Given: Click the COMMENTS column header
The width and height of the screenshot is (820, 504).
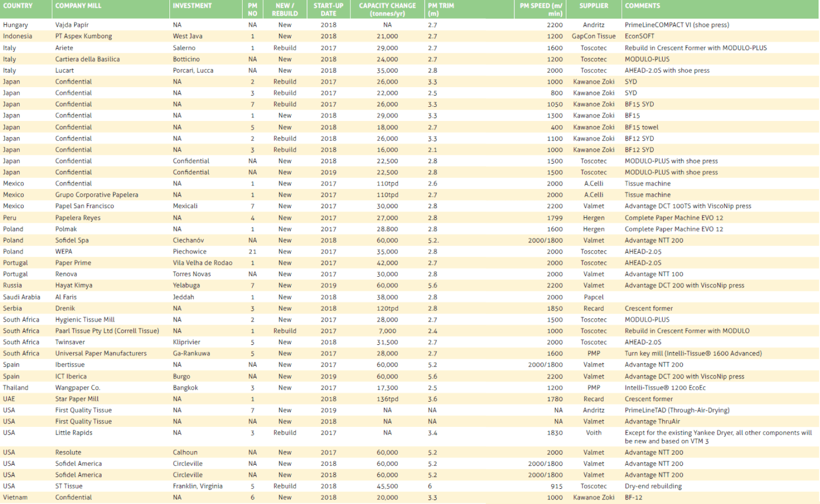Looking at the screenshot, I should (642, 6).
